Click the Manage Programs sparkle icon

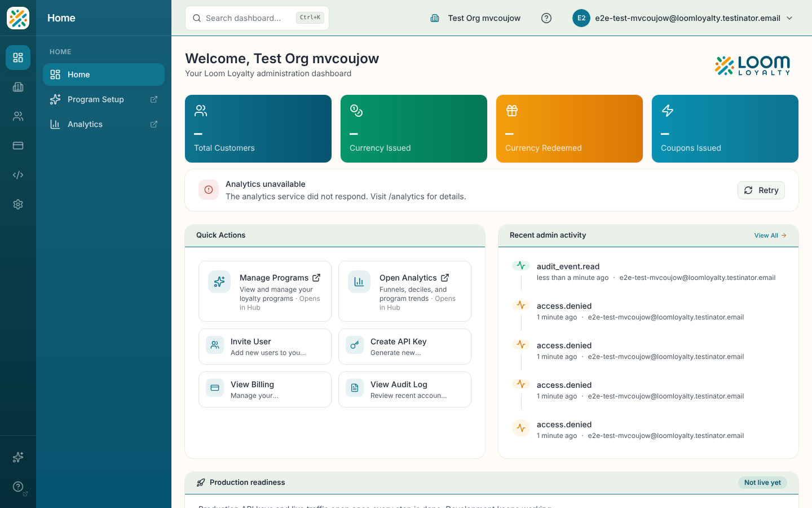coord(219,282)
